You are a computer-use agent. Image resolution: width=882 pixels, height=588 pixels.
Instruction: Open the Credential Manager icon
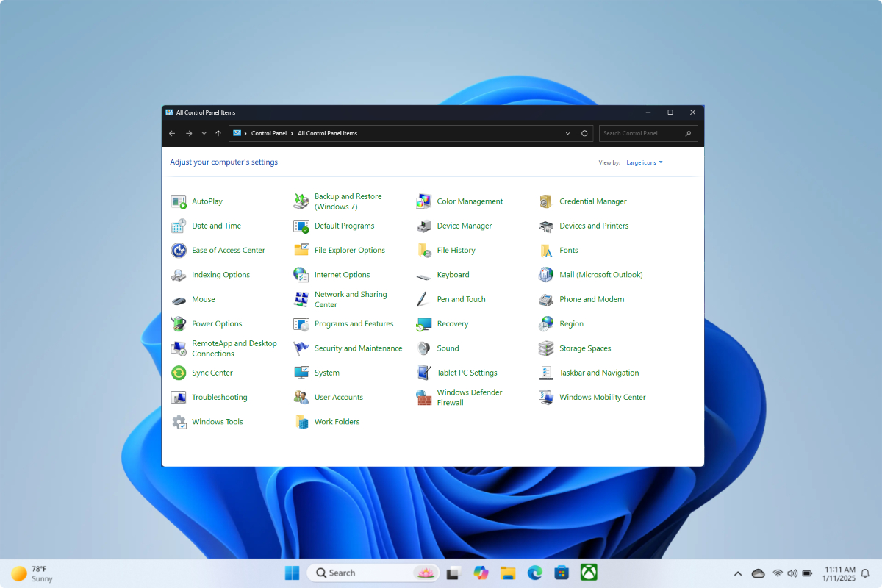point(546,201)
